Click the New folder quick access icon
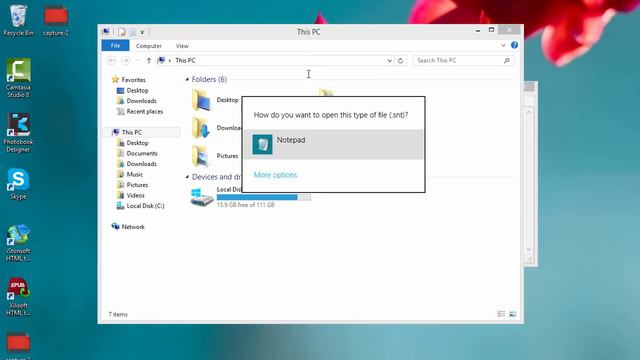The height and width of the screenshot is (360, 640). tap(132, 32)
